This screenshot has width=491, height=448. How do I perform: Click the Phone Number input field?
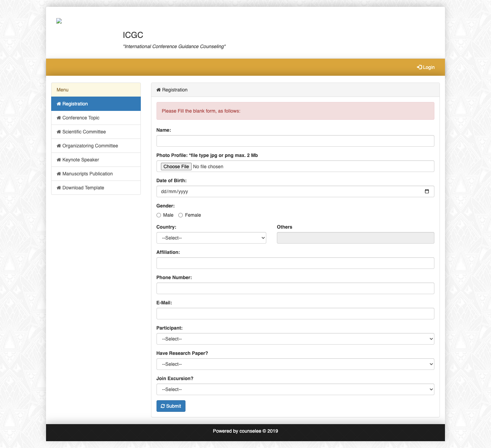(295, 288)
